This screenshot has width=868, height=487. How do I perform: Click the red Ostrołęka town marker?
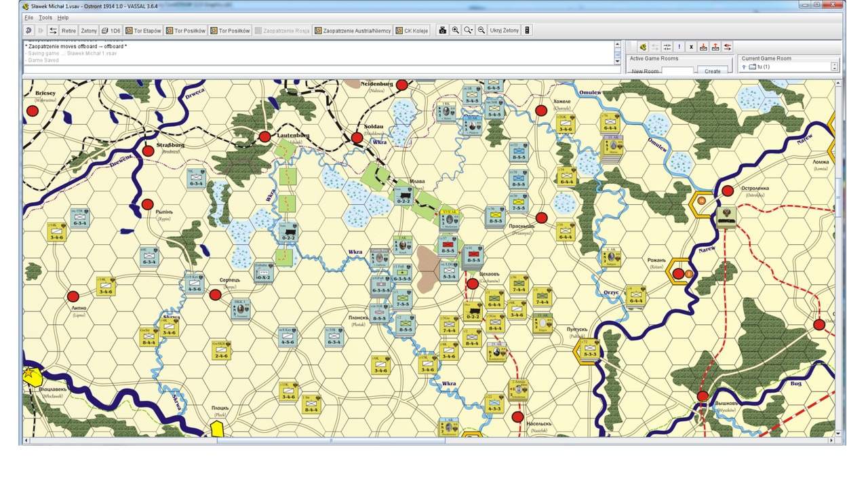coord(728,191)
